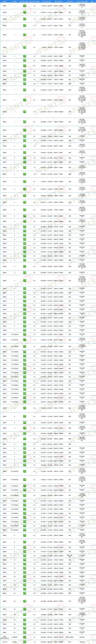Click the 06.2004 -> 03.2007 production years cell
96x644 pixels.
pos(47,210)
